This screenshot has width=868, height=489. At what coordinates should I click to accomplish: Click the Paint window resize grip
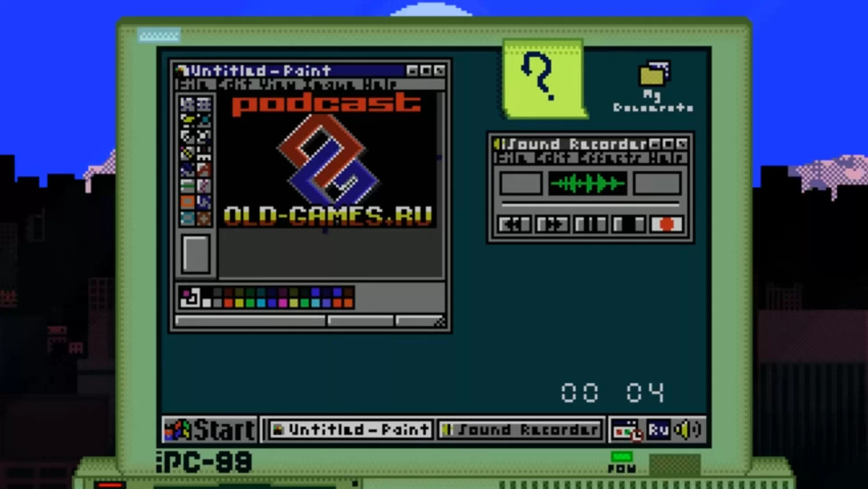[x=440, y=322]
